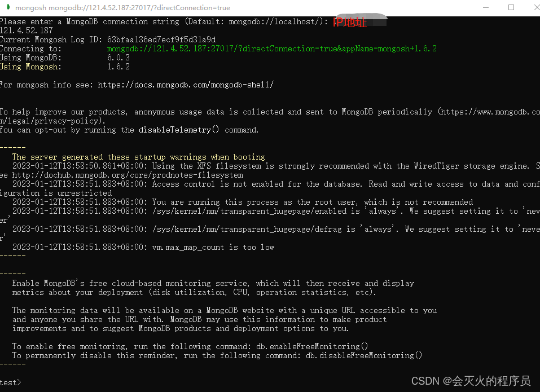Image resolution: width=540 pixels, height=392 pixels.
Task: Click the "Connecting to:" label
Action: pyautogui.click(x=30, y=49)
